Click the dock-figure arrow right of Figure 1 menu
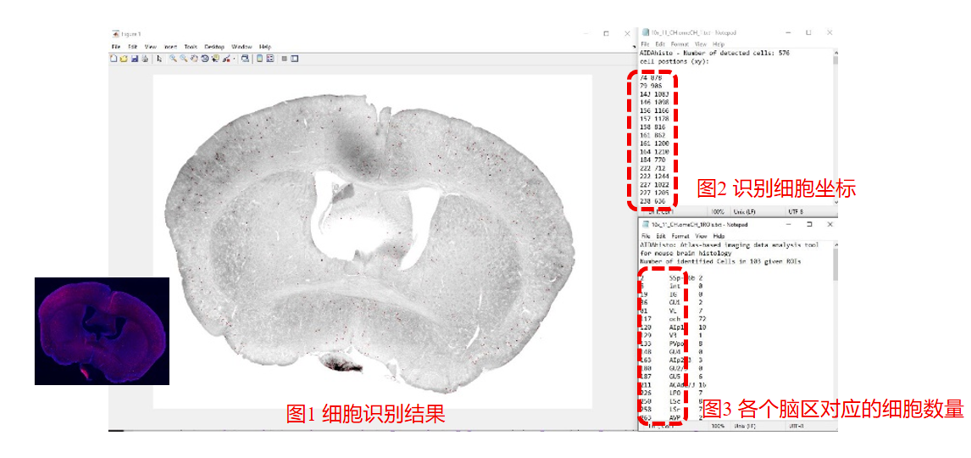This screenshot has height=458, width=971. click(634, 46)
